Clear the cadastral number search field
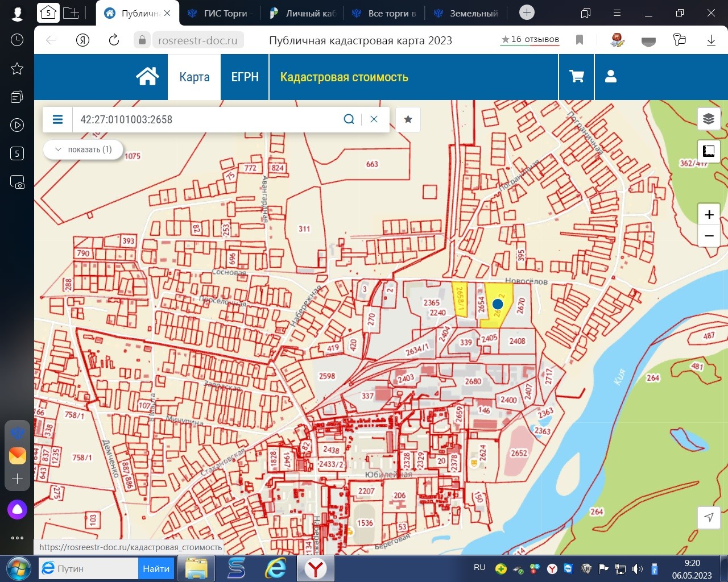This screenshot has height=582, width=728. coord(374,119)
